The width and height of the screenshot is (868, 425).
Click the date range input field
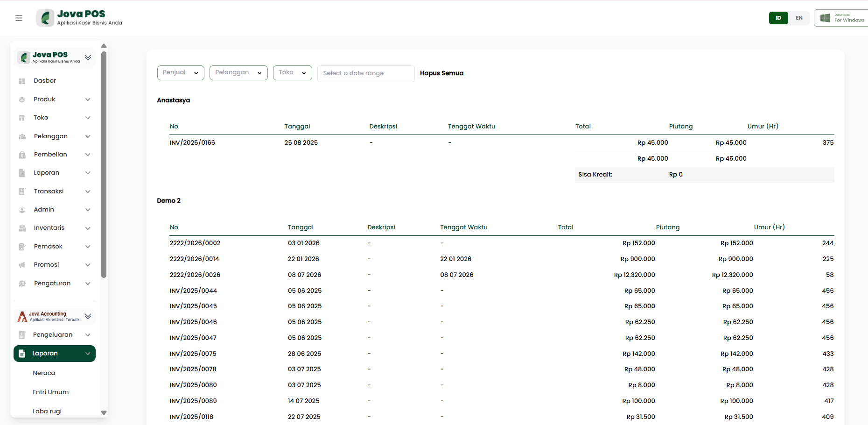coord(366,73)
